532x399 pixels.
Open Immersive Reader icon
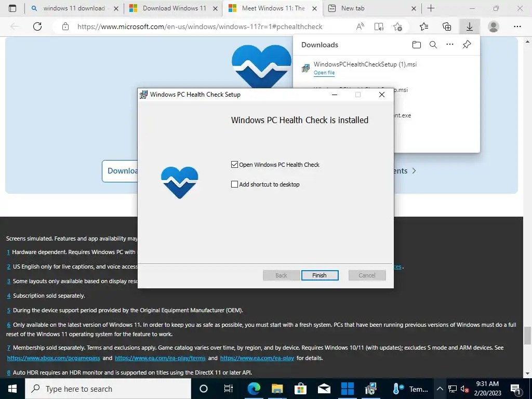[x=379, y=26]
